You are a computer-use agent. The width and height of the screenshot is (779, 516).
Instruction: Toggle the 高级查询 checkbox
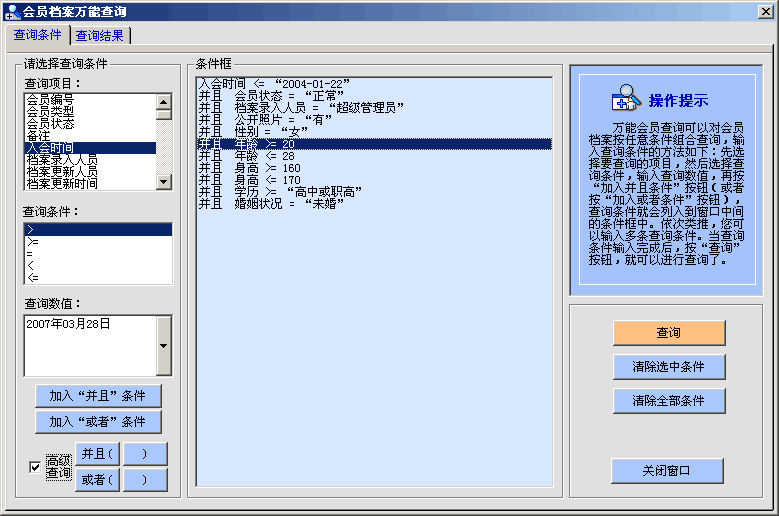[35, 466]
